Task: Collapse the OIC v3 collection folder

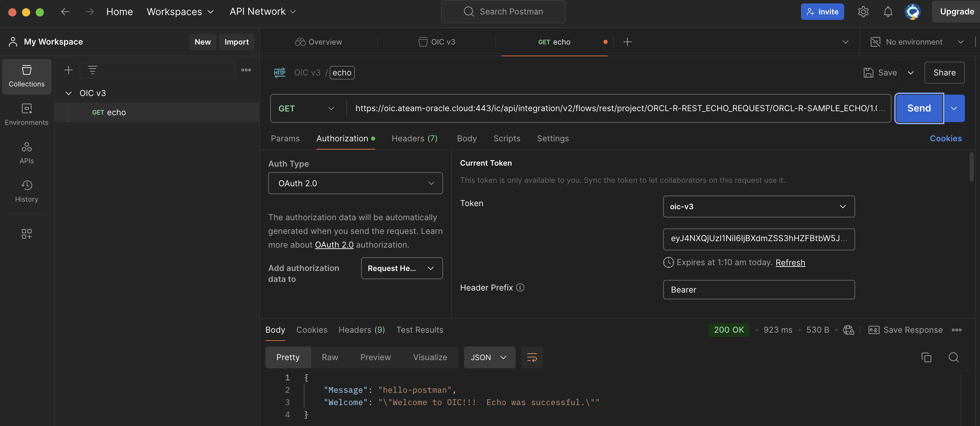Action: click(69, 93)
